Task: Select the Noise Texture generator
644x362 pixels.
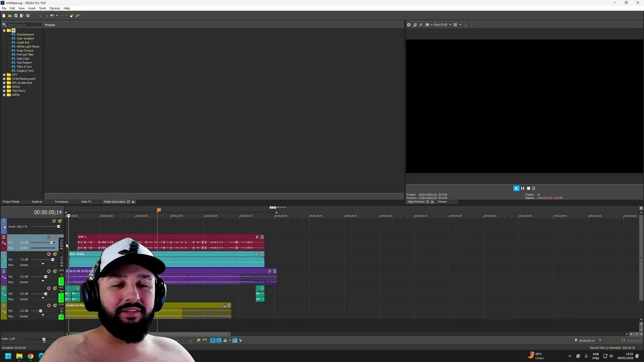Action: (25, 51)
